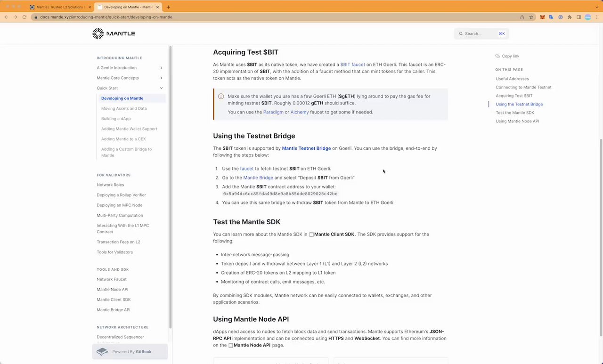Open Multi-Party Computation page
Image resolution: width=603 pixels, height=364 pixels.
(120, 215)
